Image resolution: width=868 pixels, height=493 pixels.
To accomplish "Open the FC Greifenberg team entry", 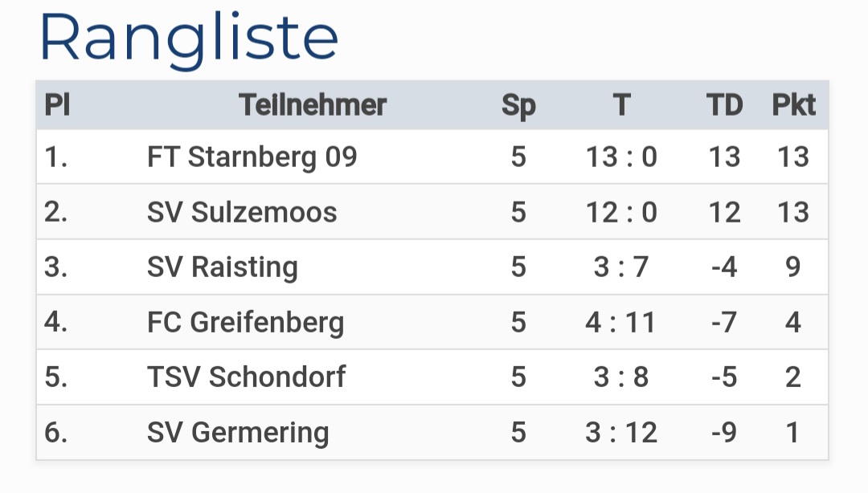I will [x=245, y=323].
